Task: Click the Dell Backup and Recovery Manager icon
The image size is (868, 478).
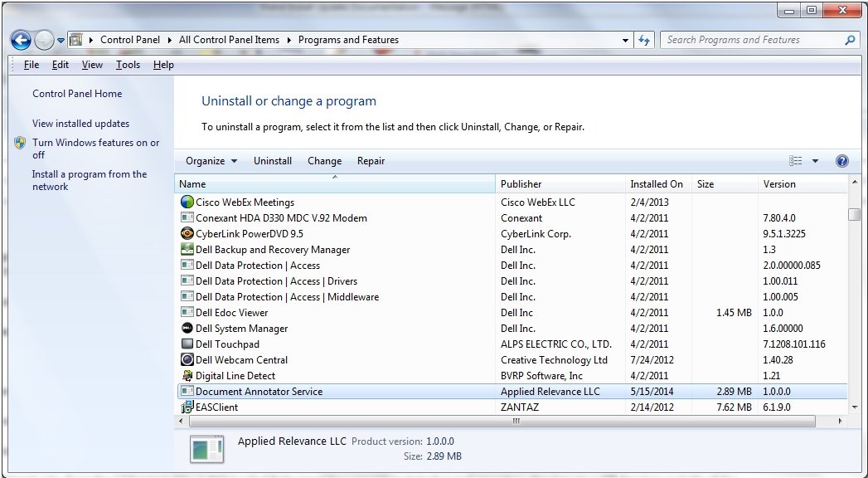Action: (x=187, y=249)
